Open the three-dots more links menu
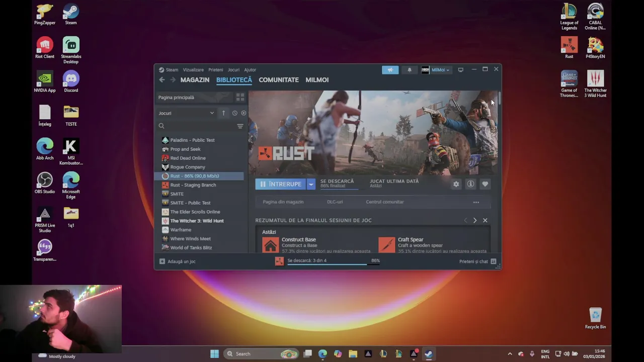The height and width of the screenshot is (362, 644). pos(476,202)
